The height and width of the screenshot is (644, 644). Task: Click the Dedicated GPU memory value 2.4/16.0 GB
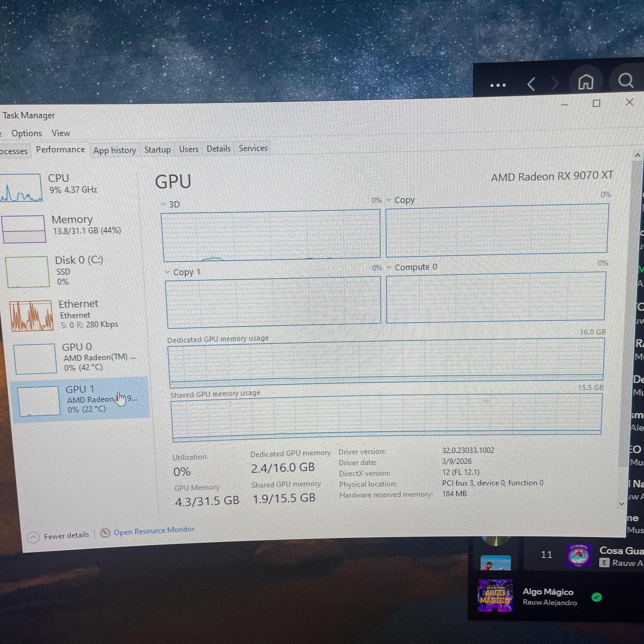[x=283, y=468]
